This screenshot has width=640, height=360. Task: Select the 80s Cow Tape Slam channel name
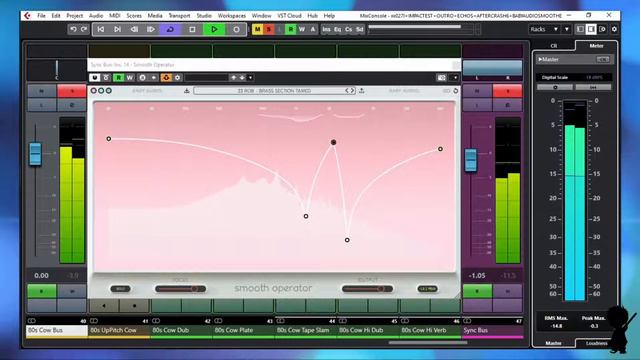(x=303, y=330)
